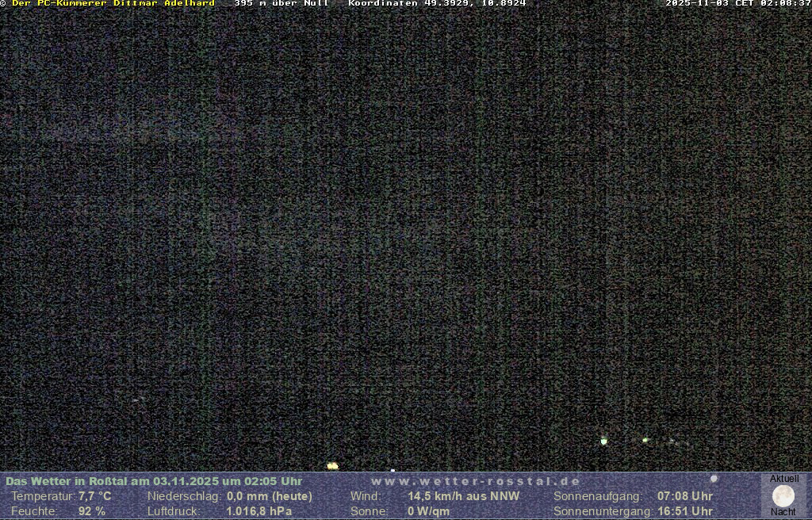This screenshot has height=520, width=812.
Task: Click the temperature value 7,7 °C
Action: click(x=94, y=496)
